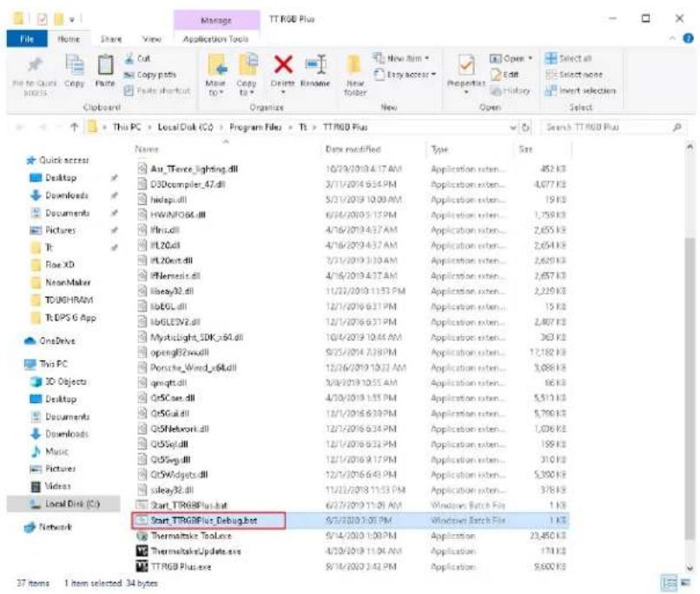Select Start_TTRGBPlus.bat file
700x594 pixels.
(188, 505)
